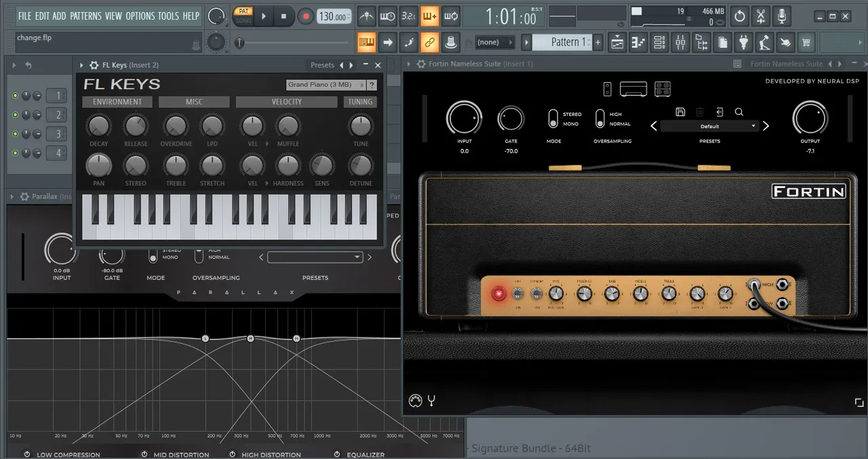Viewport: 868px width, 459px height.
Task: Click the FL Keys TUNE knob
Action: [361, 125]
